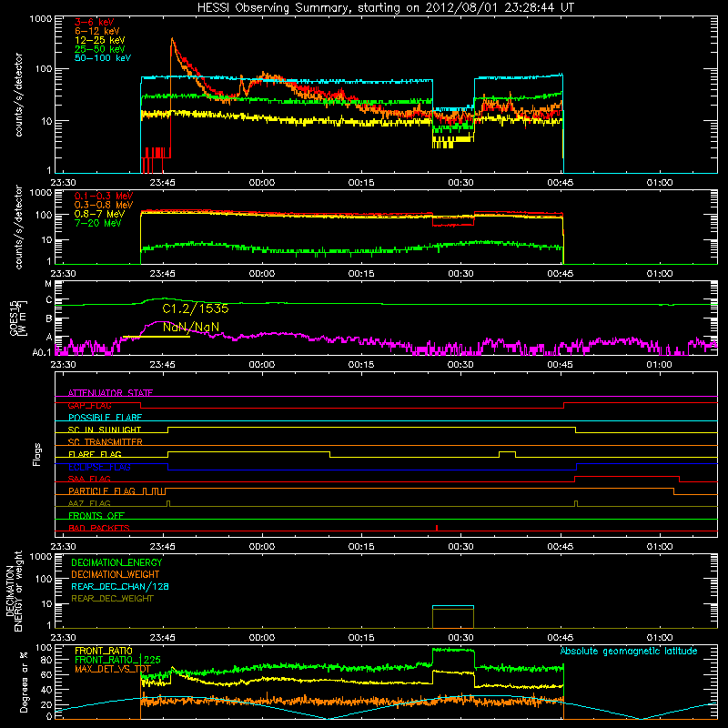Image resolution: width=728 pixels, height=728 pixels.
Task: Click the 0.8-7 MeV legend entry
Action: coord(99,214)
